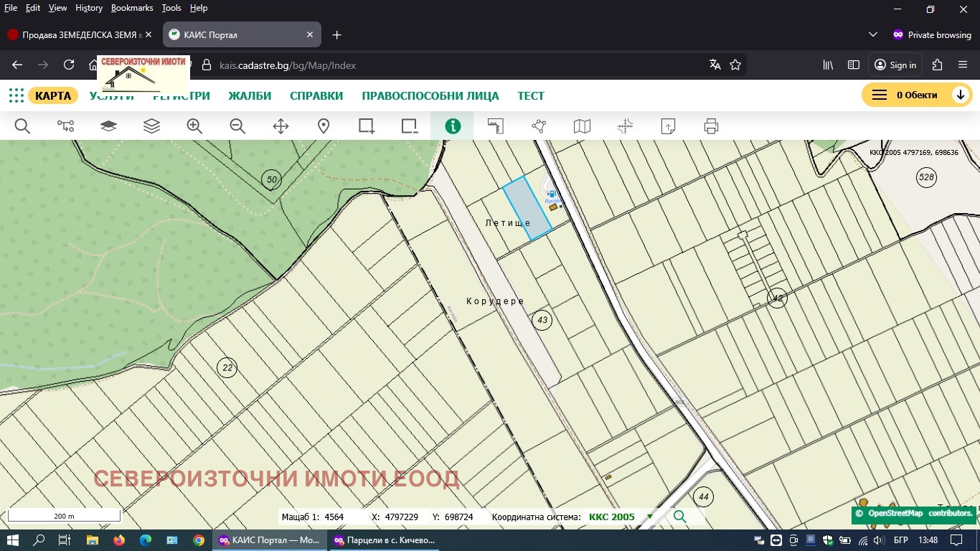Toggle the remove-from-selection rectangle tool
This screenshot has width=980, height=551.
pos(410,126)
